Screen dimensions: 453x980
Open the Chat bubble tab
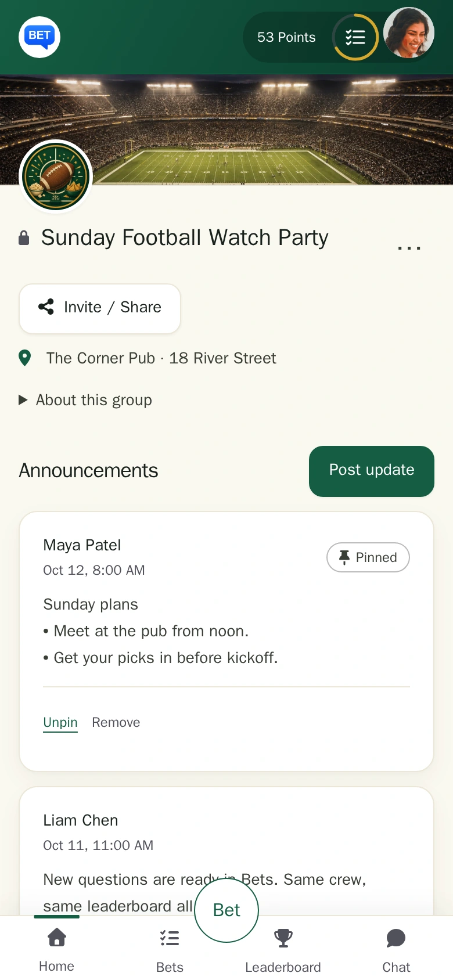click(x=396, y=949)
